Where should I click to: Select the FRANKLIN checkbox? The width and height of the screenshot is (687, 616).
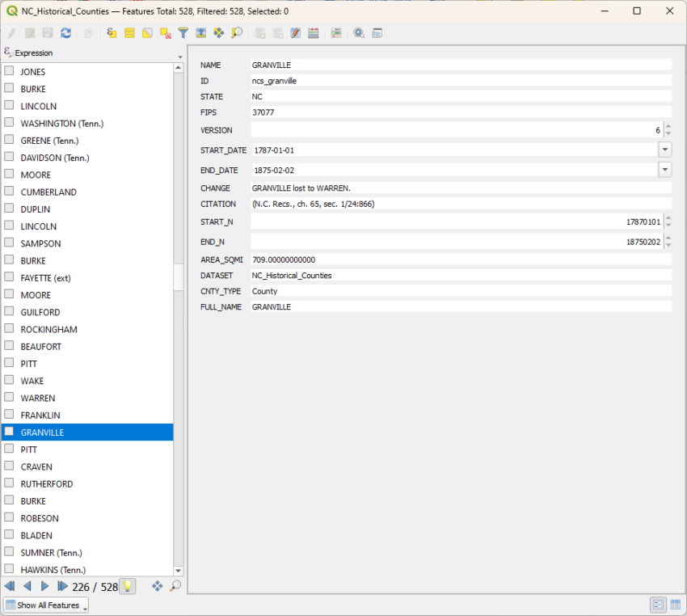click(x=11, y=415)
